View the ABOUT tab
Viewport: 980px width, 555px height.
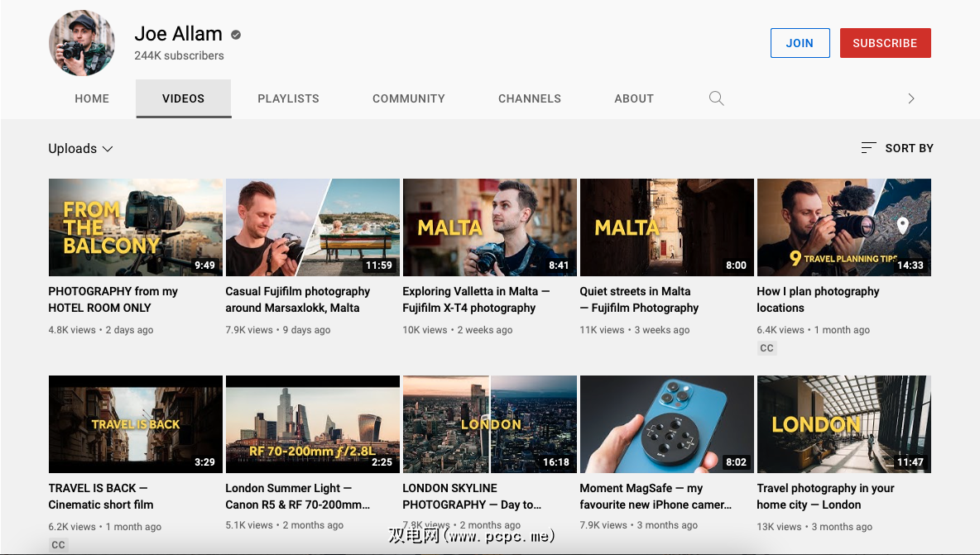pyautogui.click(x=634, y=98)
